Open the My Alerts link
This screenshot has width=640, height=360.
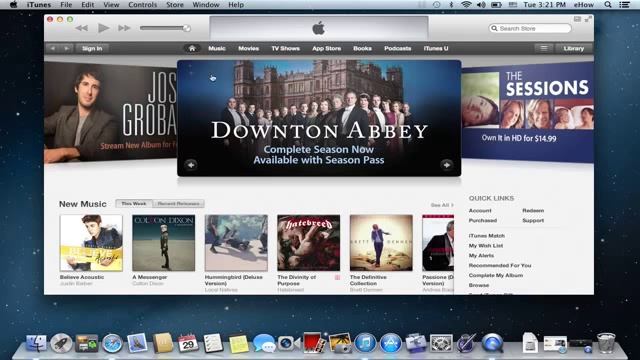[481, 256]
